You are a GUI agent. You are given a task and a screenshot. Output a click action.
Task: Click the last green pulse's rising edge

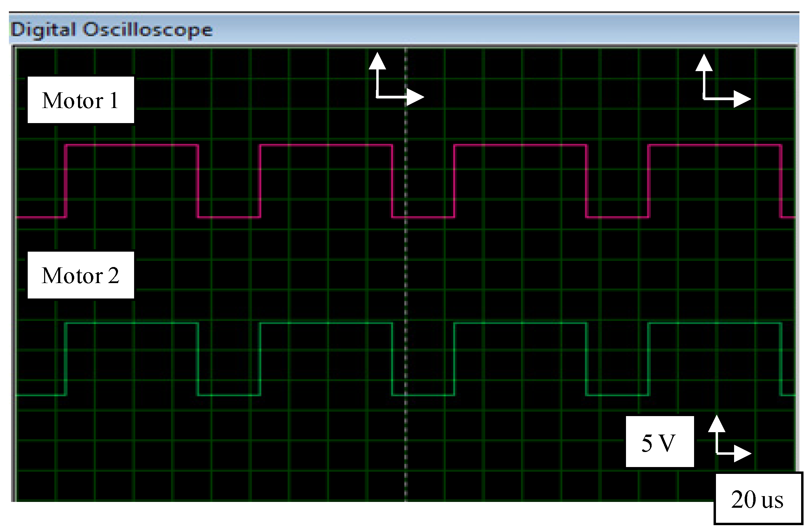coord(649,359)
